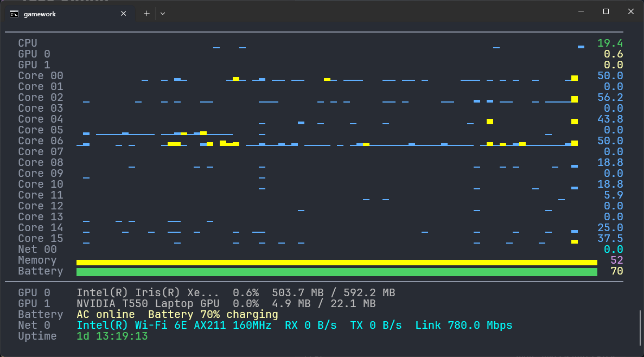This screenshot has height=357, width=644.
Task: Click the Core 12 label
Action: pos(41,206)
